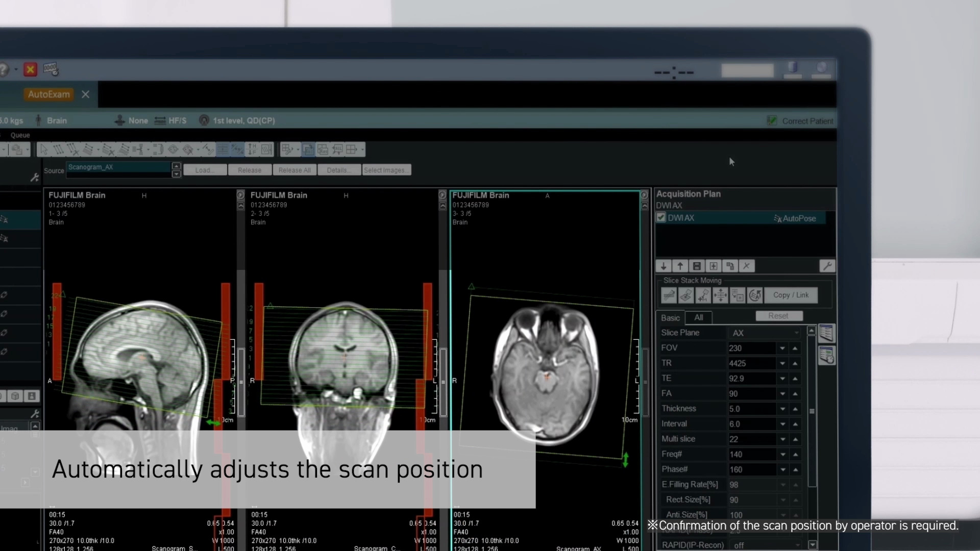
Task: Click the save icon under Acquisition Plan
Action: [x=697, y=266]
